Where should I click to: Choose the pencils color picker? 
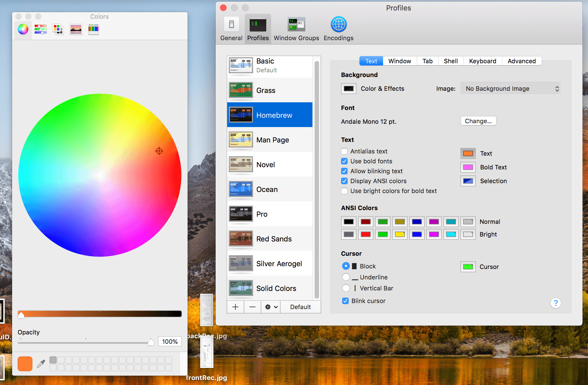[93, 29]
